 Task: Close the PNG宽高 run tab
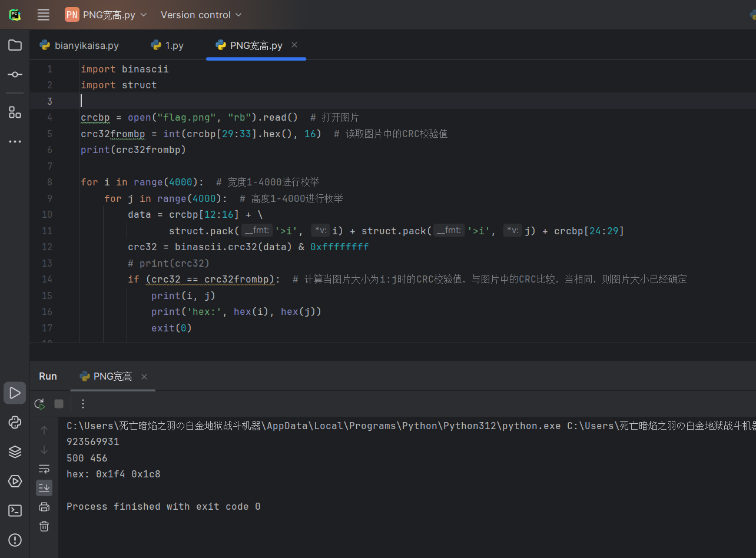[144, 377]
